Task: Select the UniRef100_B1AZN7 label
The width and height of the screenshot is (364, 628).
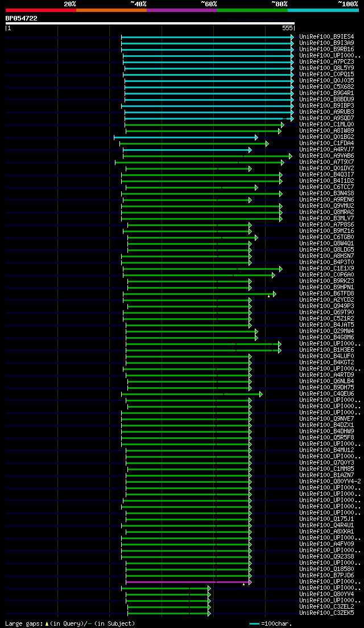Action: pos(326,475)
